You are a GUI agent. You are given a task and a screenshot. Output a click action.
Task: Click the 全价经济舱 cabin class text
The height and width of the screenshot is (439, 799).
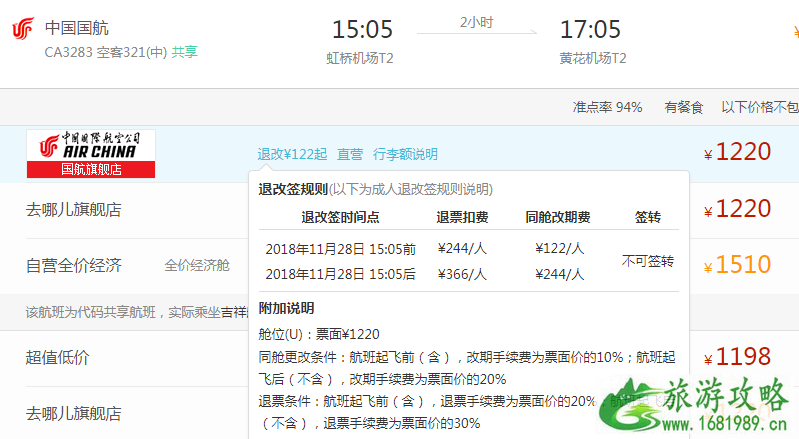coord(197,265)
